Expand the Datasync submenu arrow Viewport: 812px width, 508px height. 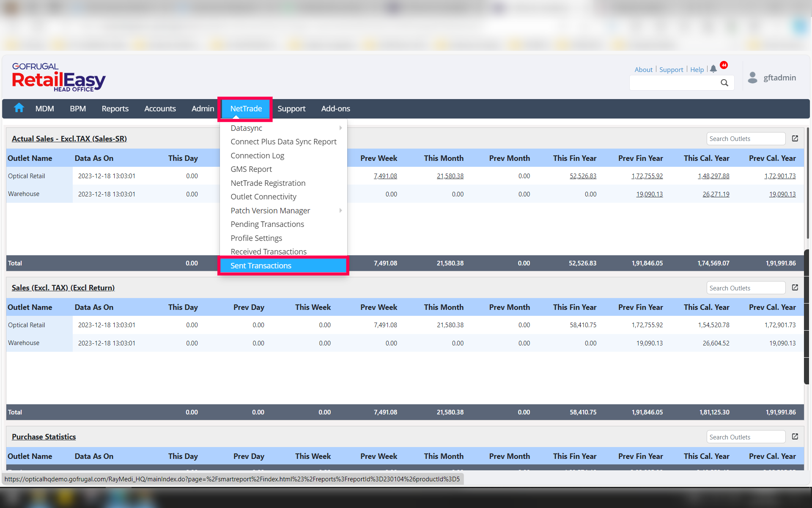tap(340, 128)
